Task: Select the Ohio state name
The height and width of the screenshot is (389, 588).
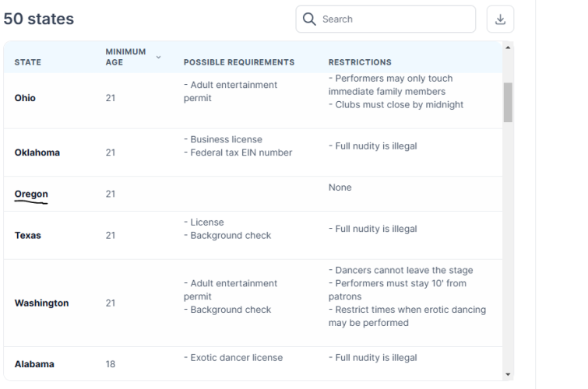Action: [25, 98]
